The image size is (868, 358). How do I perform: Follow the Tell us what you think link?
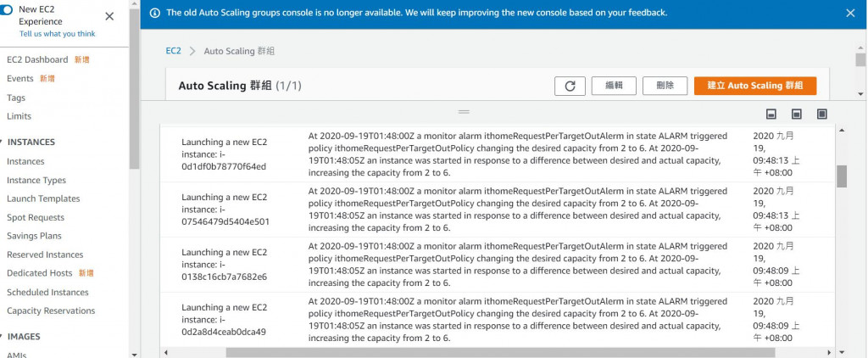(x=57, y=34)
